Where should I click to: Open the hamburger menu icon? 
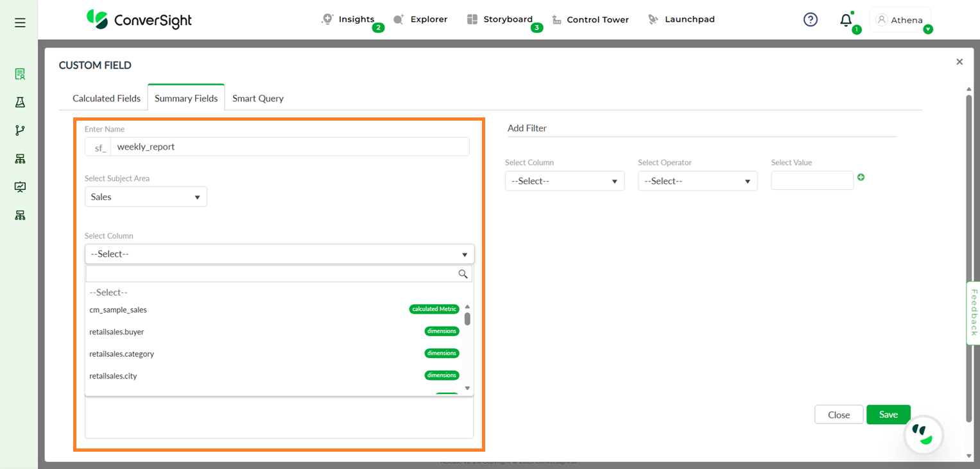point(20,23)
